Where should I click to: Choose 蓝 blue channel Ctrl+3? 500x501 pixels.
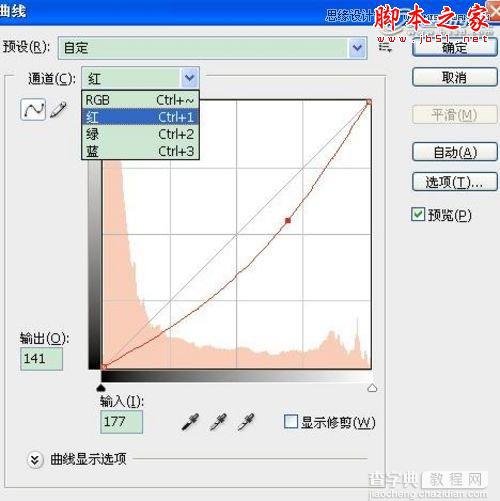click(x=140, y=151)
